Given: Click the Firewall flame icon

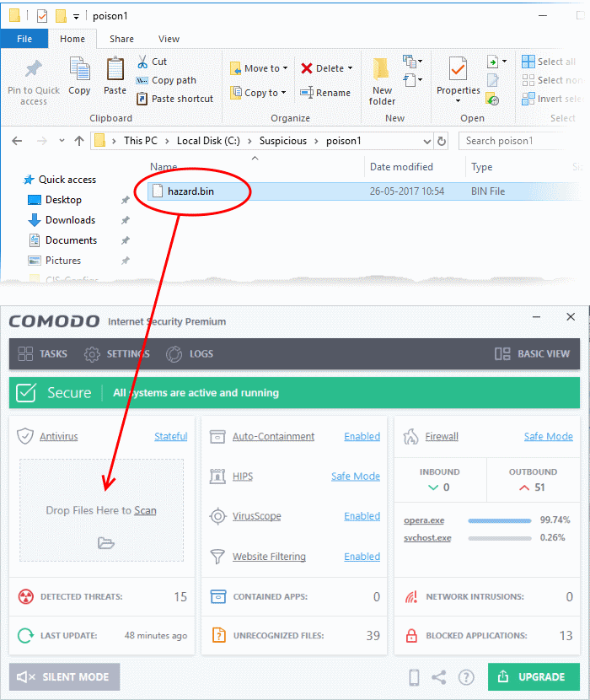Looking at the screenshot, I should [410, 436].
